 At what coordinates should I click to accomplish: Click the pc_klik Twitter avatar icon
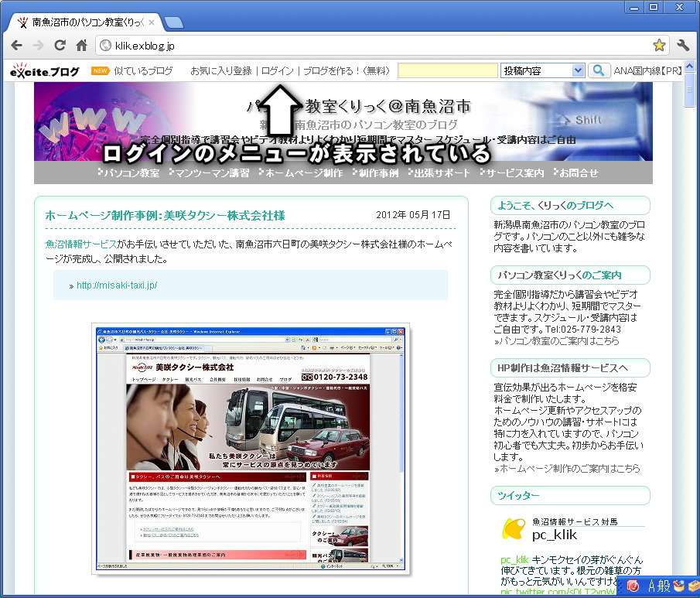[514, 529]
